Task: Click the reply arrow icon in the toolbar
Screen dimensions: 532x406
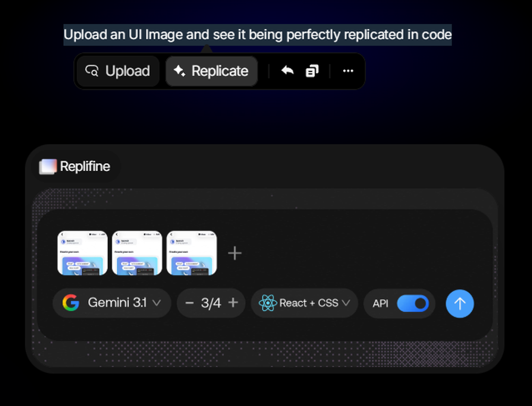Action: pyautogui.click(x=287, y=71)
